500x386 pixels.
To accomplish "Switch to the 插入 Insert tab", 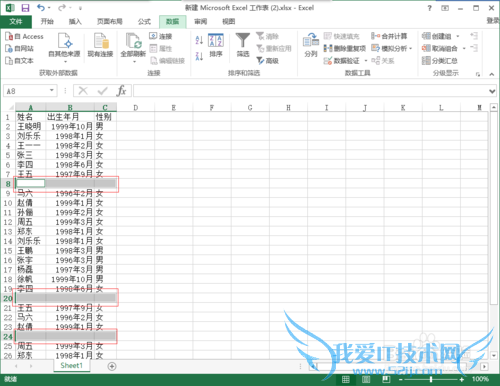I will (x=75, y=22).
